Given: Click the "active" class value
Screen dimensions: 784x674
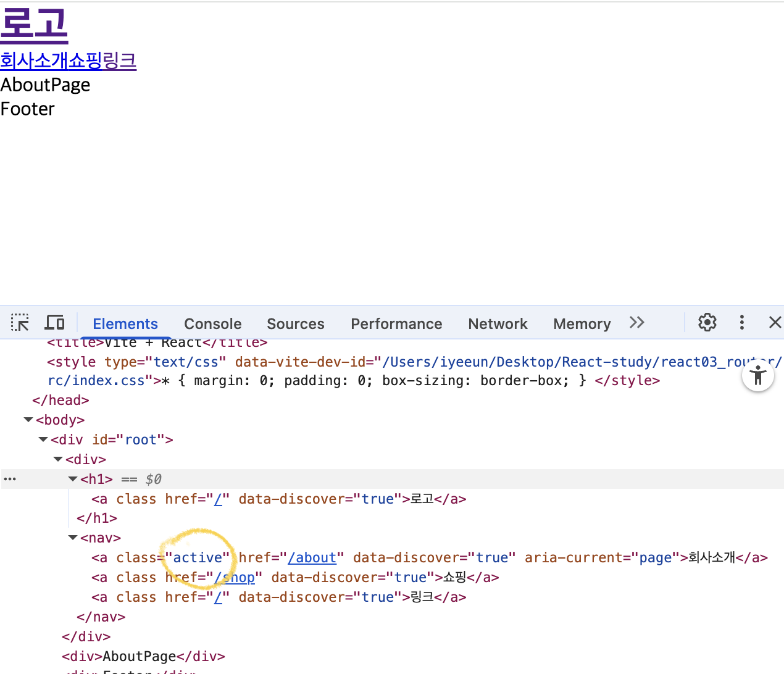Looking at the screenshot, I should pyautogui.click(x=198, y=558).
